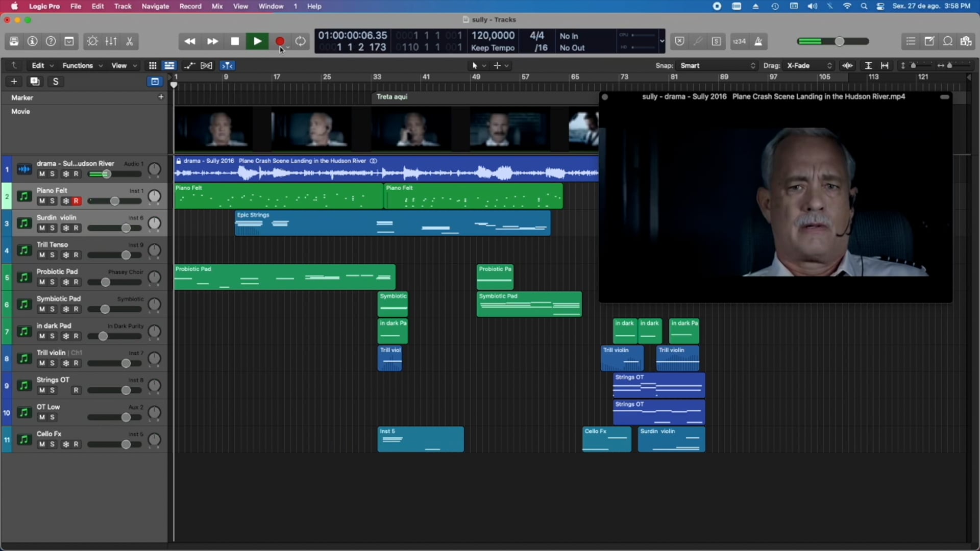Open the Record menu
This screenshot has width=980, height=551.
(x=190, y=6)
